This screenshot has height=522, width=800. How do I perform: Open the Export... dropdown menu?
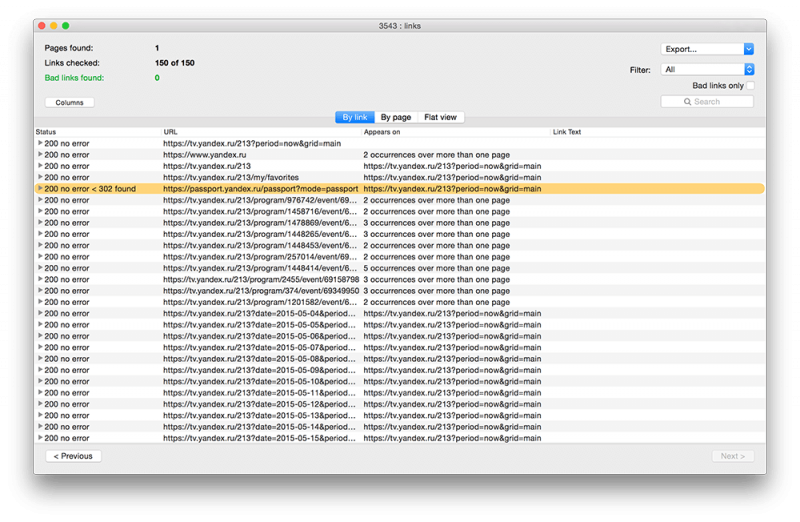point(707,49)
